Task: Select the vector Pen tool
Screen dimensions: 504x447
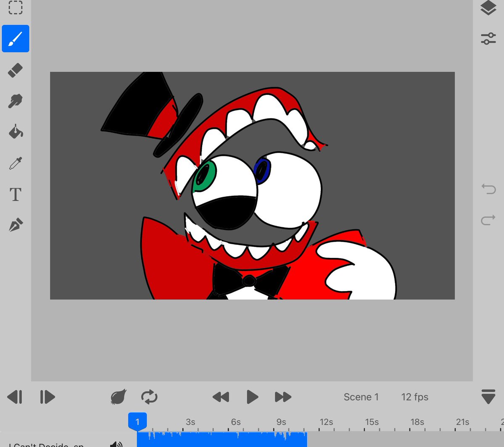Action: click(16, 225)
